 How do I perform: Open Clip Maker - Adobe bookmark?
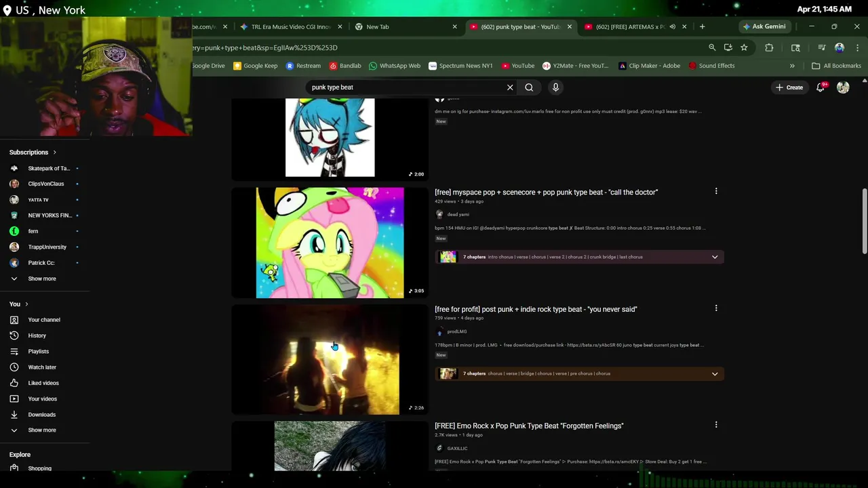pos(650,66)
